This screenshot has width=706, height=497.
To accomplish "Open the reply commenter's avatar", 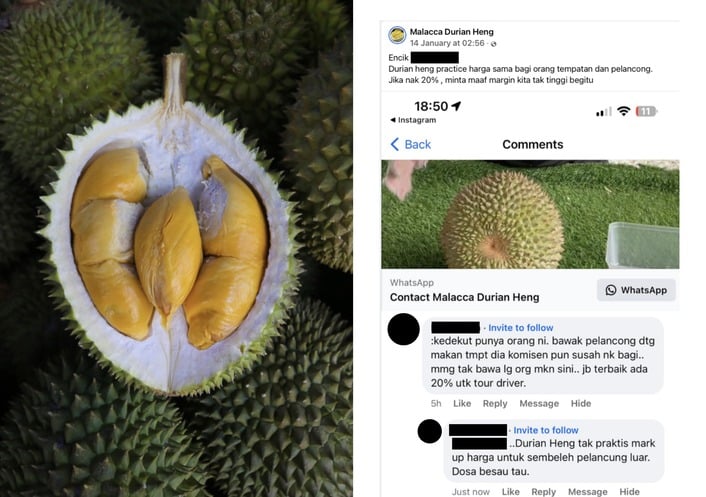I will [x=430, y=431].
